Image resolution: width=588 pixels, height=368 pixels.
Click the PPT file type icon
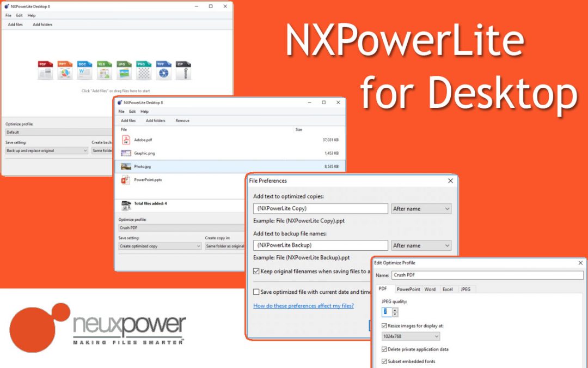(x=65, y=70)
